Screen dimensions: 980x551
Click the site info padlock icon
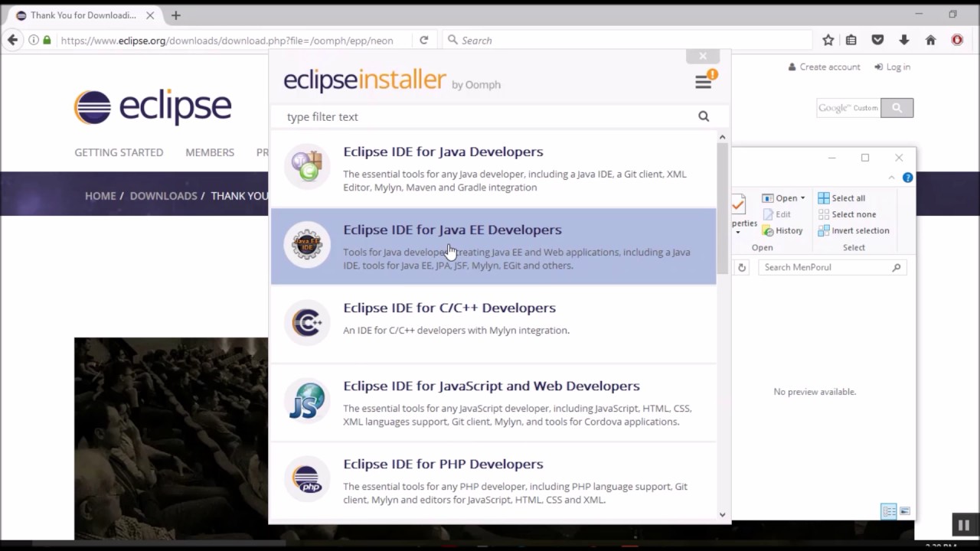click(x=47, y=40)
